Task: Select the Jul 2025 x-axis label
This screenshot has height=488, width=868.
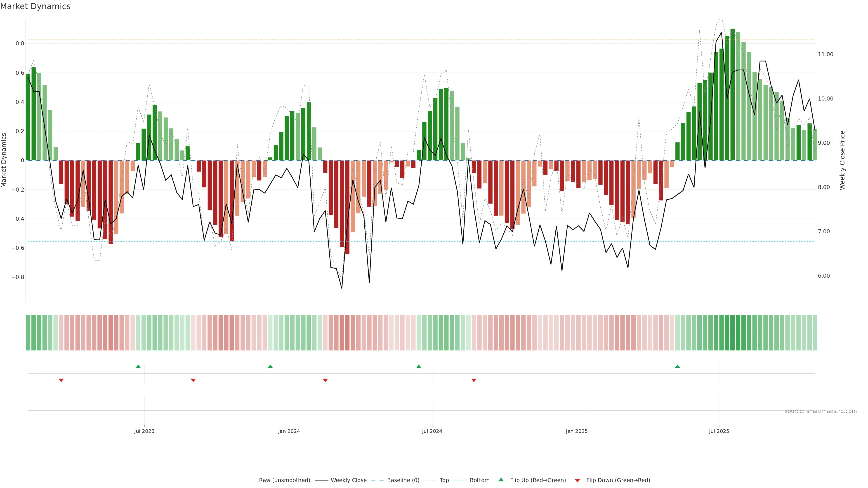Action: (x=719, y=431)
